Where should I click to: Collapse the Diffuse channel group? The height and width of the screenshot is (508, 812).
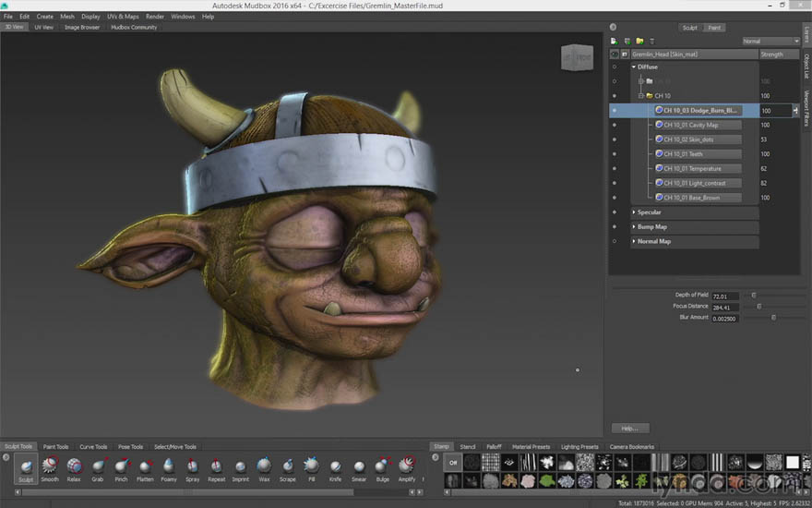click(634, 67)
